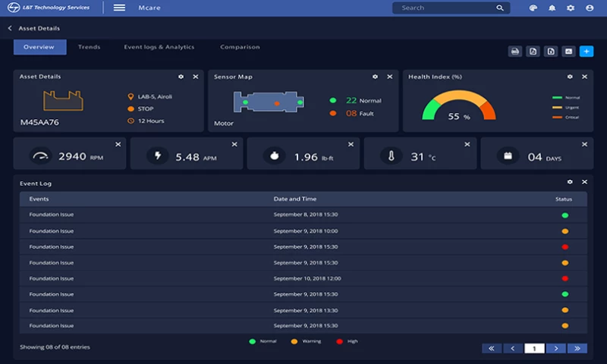Screen dimensions: 607x364
Task: Switch to the Trends tab
Action: click(89, 47)
